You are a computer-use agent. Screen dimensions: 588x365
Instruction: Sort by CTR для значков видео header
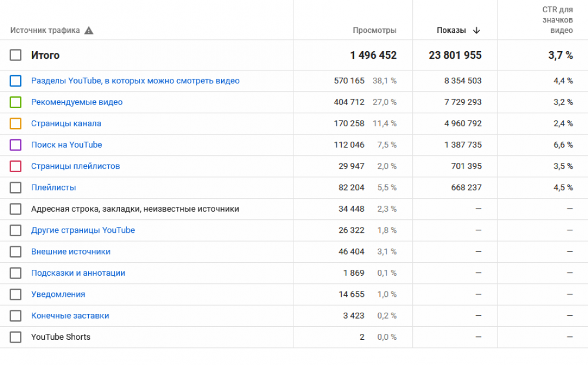click(557, 20)
